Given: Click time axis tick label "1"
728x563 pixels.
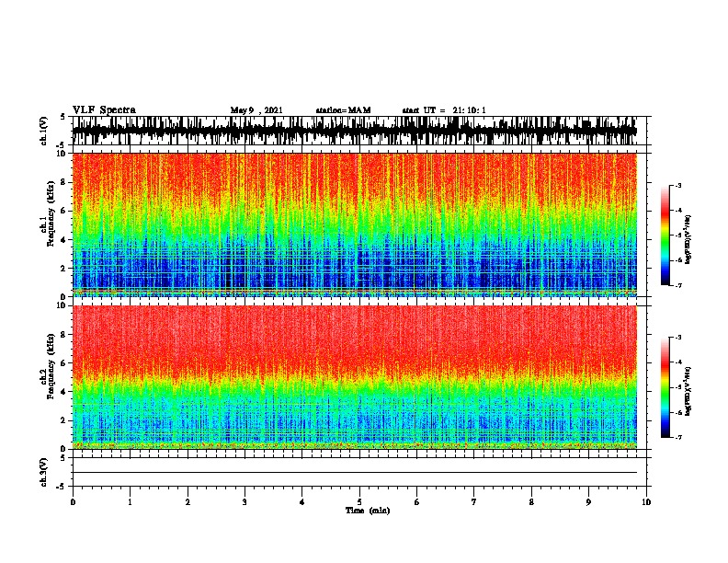Looking at the screenshot, I should [130, 502].
